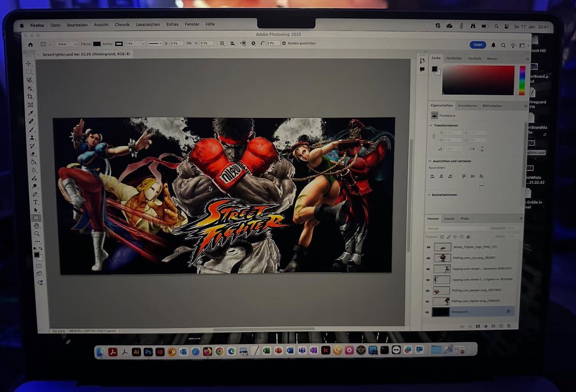Screen dimensions: 576x392
Task: Click the Kontur stroke color swatch
Action: [119, 43]
